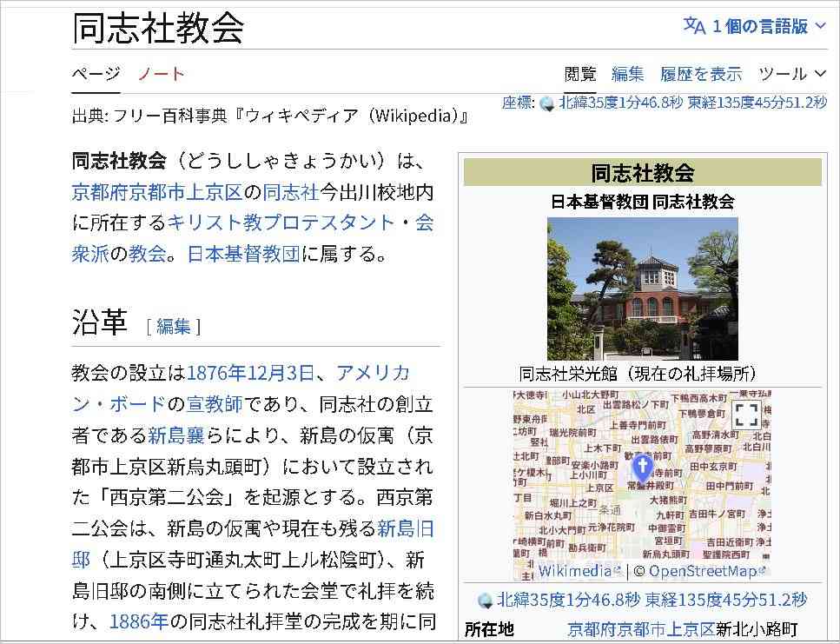The height and width of the screenshot is (644, 840).
Task: Switch to the ページ tab
Action: [x=96, y=73]
